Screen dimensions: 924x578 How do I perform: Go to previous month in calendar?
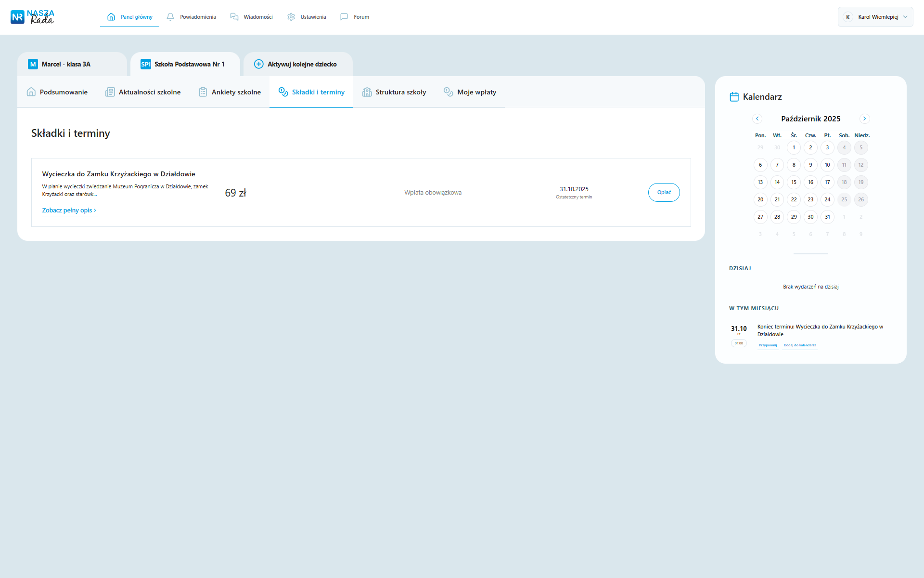coord(757,118)
